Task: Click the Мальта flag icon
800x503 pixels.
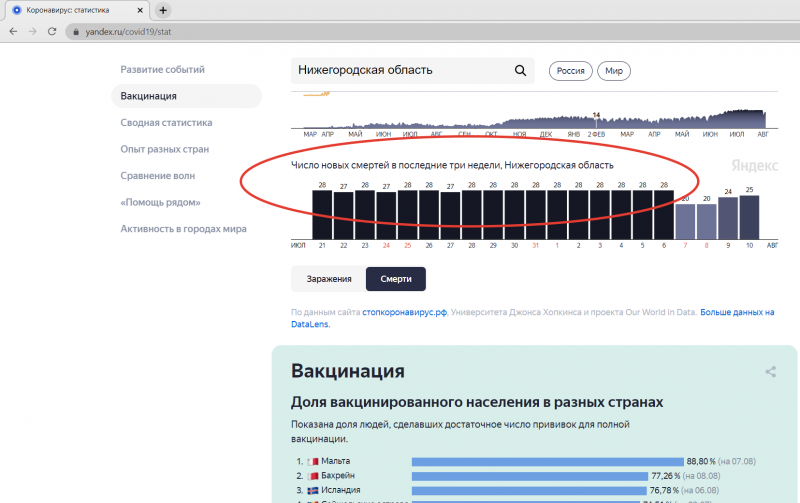Action: tap(313, 462)
